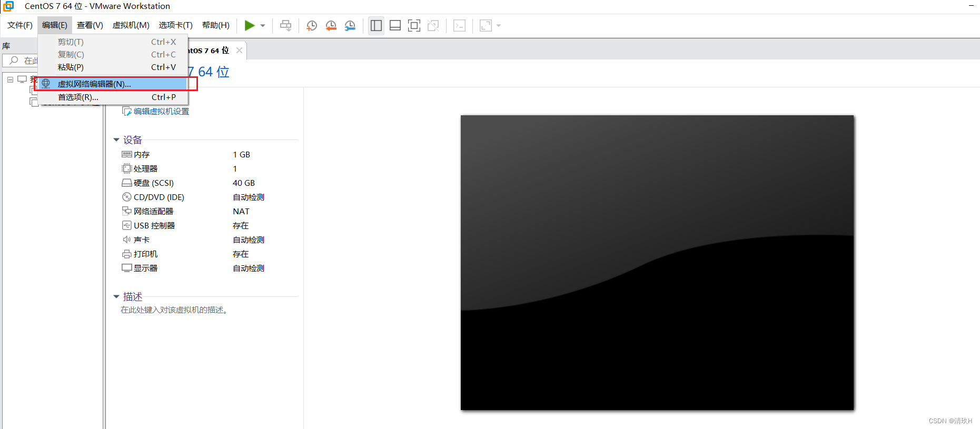Click the 网络适配器 network adapter icon

[127, 211]
